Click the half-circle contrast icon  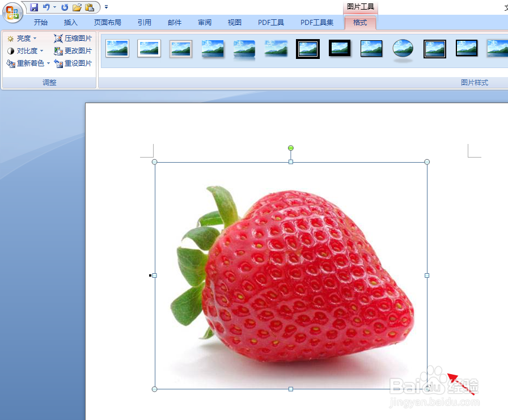(11, 51)
